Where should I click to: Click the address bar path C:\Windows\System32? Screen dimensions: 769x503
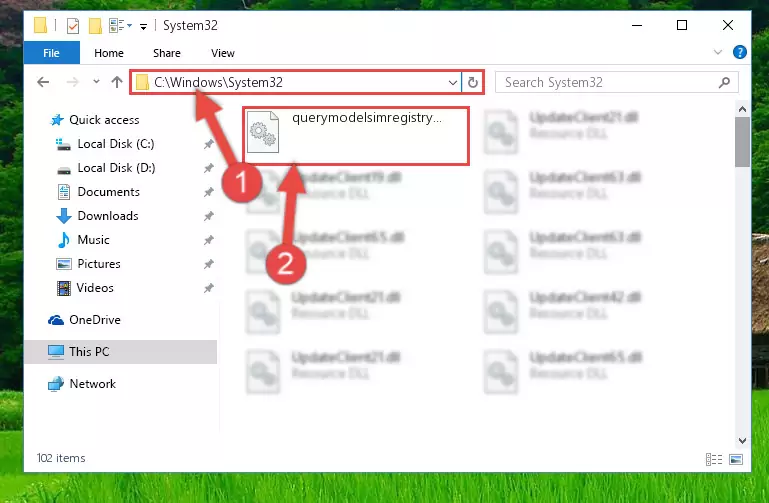(218, 82)
